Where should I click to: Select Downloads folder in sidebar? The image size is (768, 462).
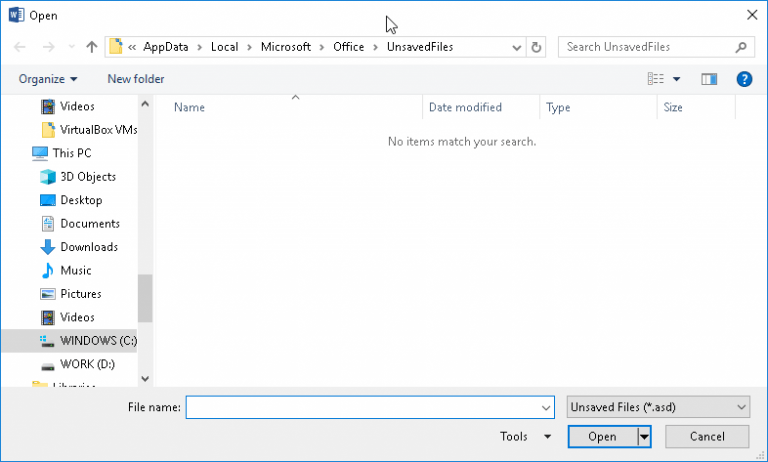[x=88, y=247]
